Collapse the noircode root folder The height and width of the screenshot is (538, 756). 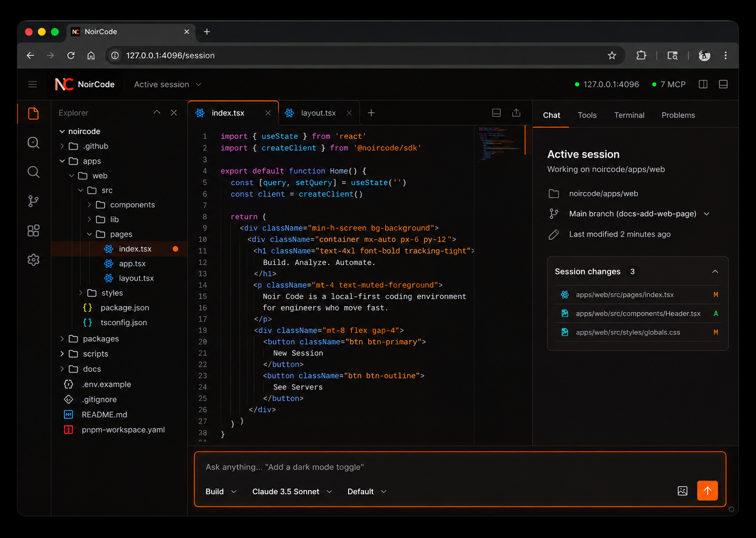pyautogui.click(x=62, y=131)
